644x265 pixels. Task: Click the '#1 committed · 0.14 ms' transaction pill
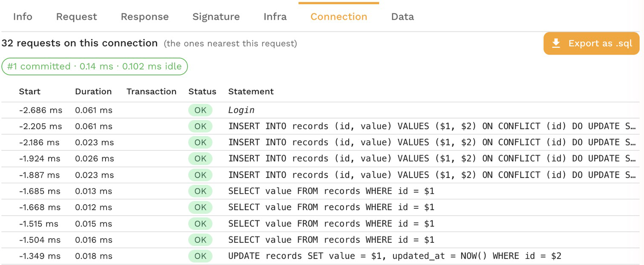click(95, 66)
